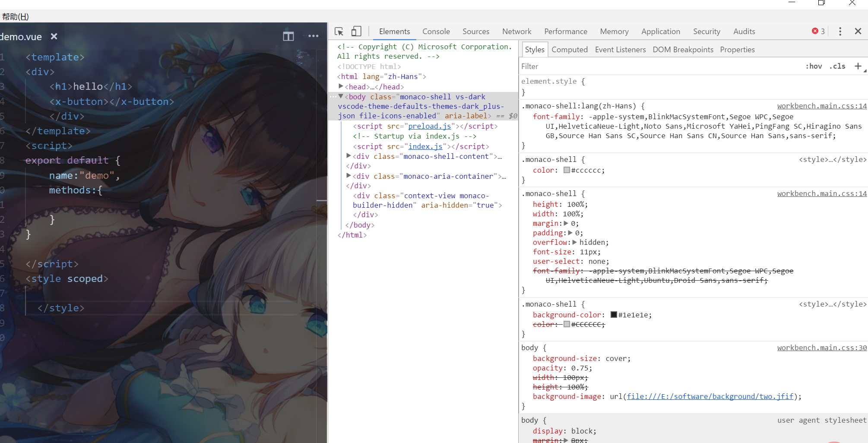Click the struck-through #CCCCCC color swatch
This screenshot has width=868, height=443.
coord(567,324)
